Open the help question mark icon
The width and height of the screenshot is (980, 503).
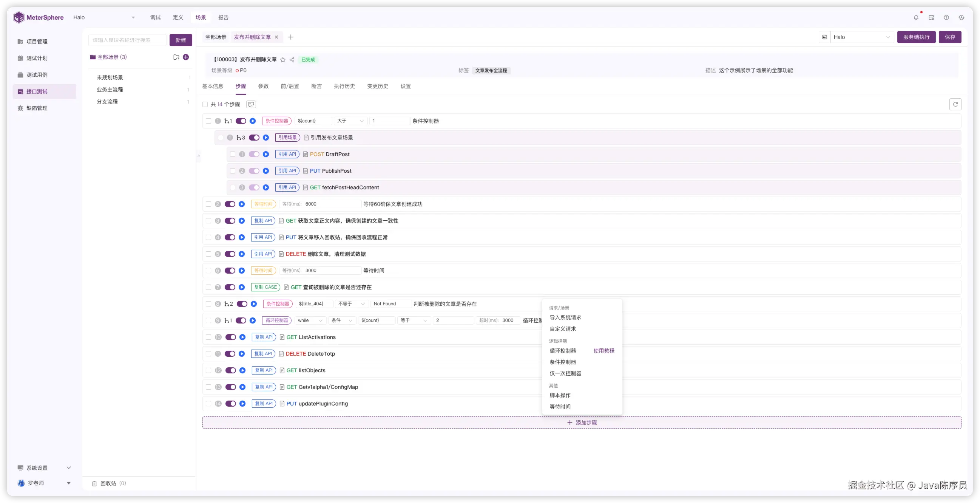pos(946,17)
